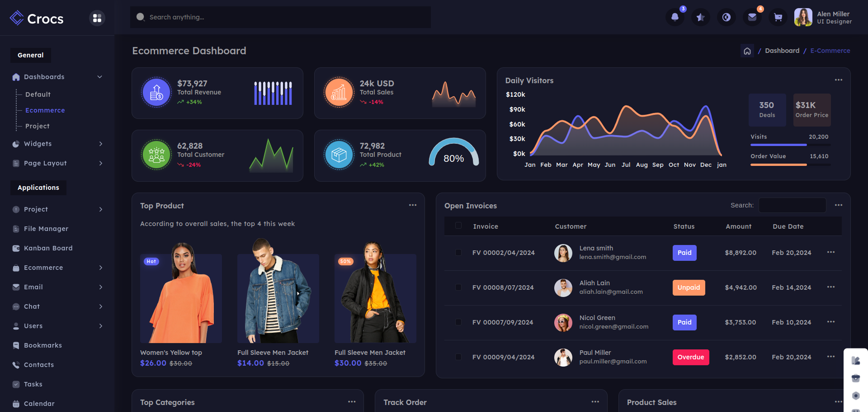Click the sidebar grid toggle icon
The width and height of the screenshot is (868, 412).
pyautogui.click(x=97, y=18)
